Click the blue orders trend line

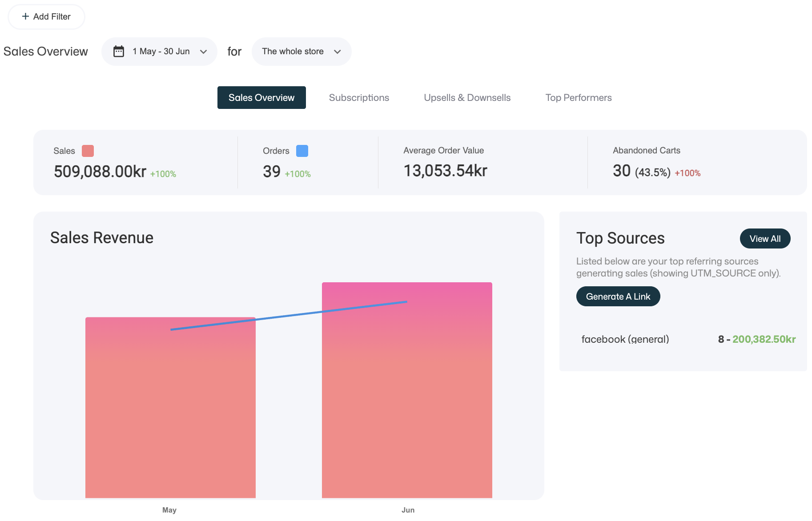[289, 316]
